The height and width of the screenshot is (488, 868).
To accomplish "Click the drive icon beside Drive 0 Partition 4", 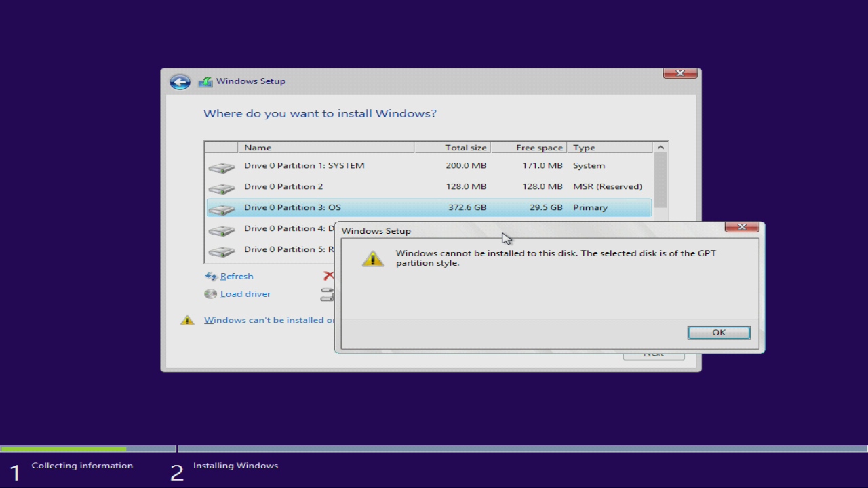I will [221, 230].
